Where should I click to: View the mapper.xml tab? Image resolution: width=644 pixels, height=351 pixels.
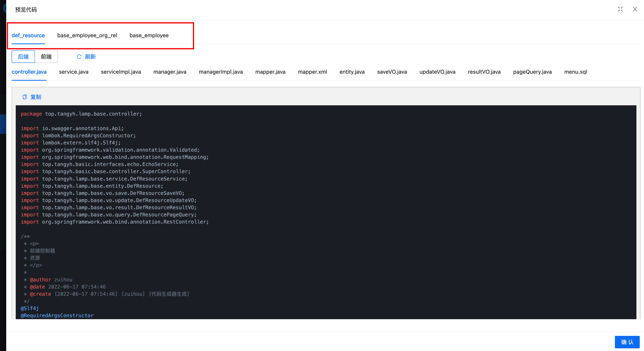pos(312,72)
